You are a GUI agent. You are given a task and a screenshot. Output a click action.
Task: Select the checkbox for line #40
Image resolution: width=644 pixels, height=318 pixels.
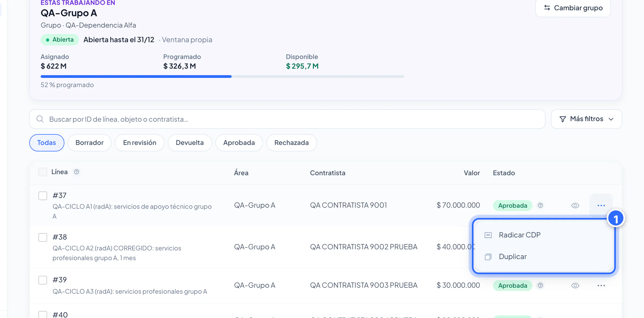pos(43,314)
